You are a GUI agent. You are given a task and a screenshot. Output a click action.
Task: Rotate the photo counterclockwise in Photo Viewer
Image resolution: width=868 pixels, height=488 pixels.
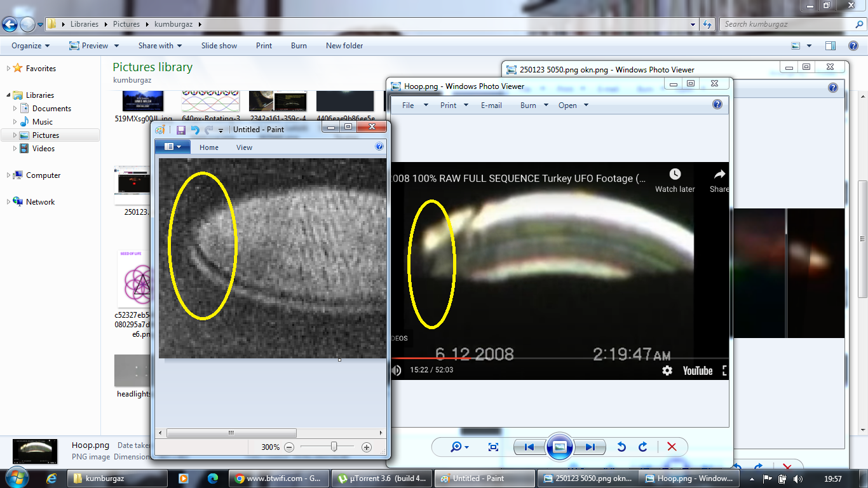621,447
